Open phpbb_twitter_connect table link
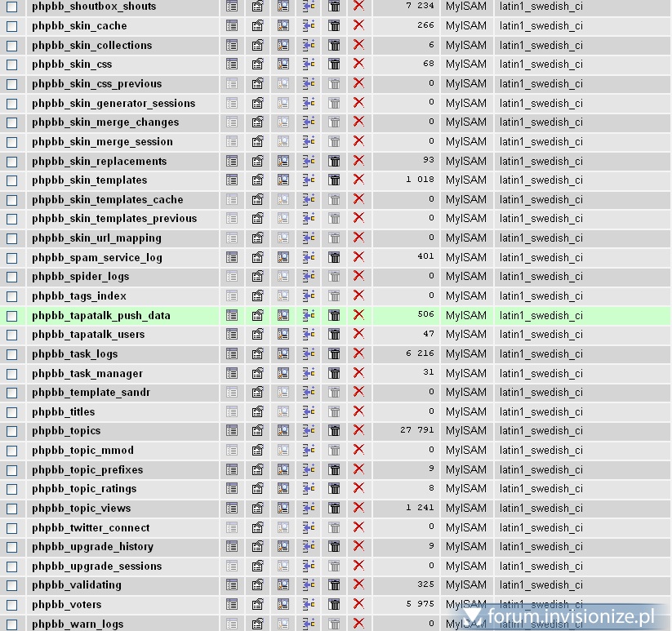 click(x=91, y=528)
